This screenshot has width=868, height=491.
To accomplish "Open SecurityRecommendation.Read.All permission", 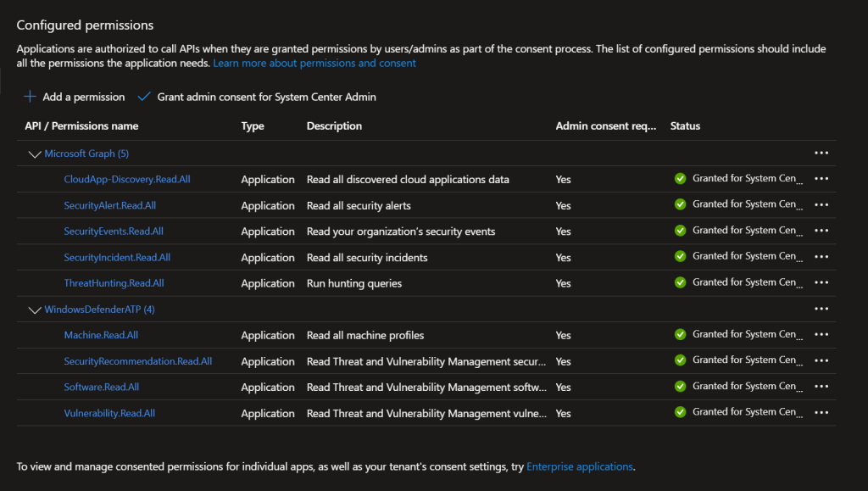I will pyautogui.click(x=137, y=361).
